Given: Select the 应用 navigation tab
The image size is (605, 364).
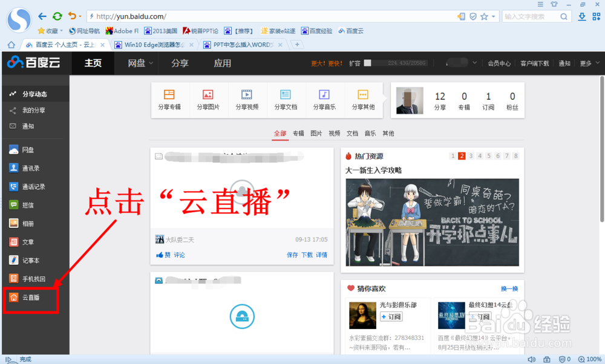Looking at the screenshot, I should coord(222,63).
